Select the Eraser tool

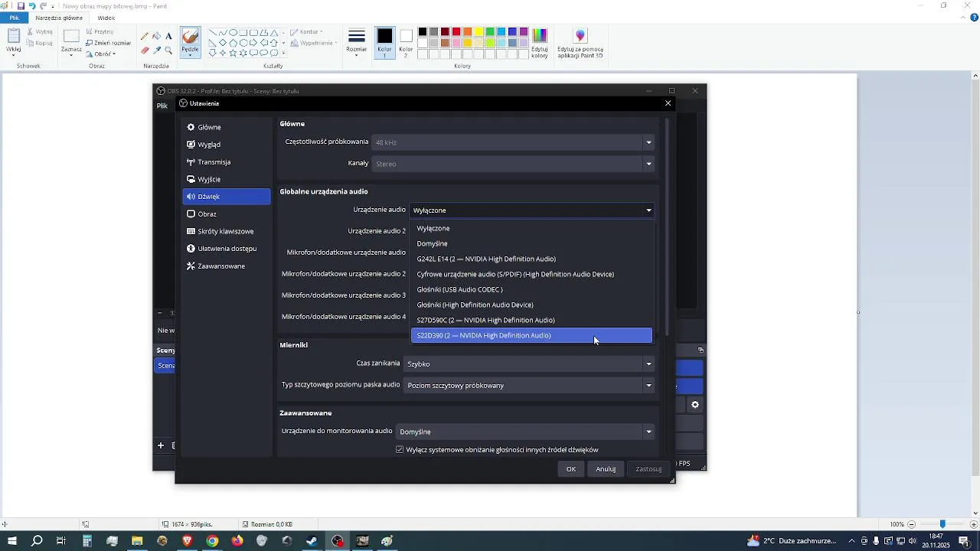[x=145, y=51]
